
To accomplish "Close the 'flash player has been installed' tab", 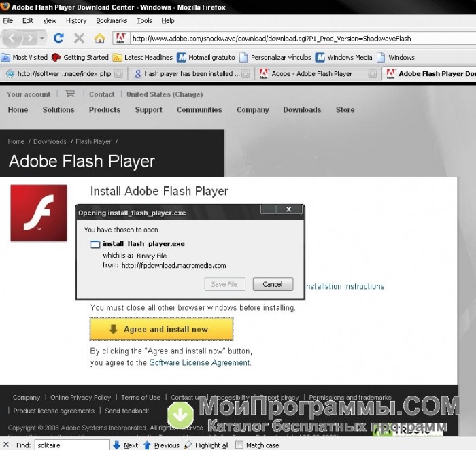I will pos(245,73).
